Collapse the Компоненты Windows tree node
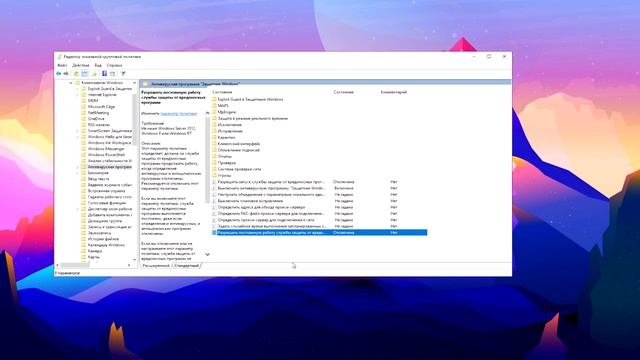This screenshot has width=640, height=360. (71, 83)
